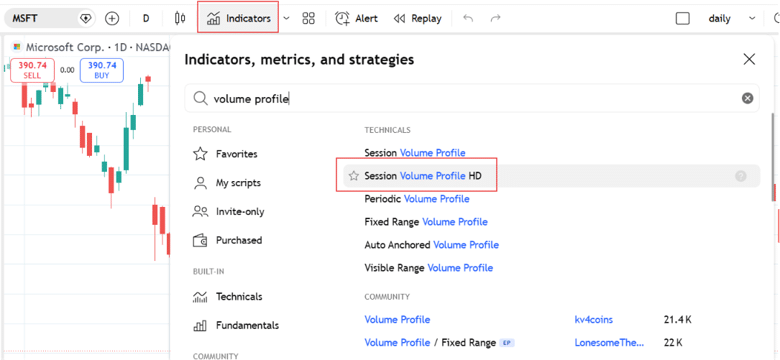This screenshot has height=360, width=780.
Task: Click the Technicals chart icon in the sidebar
Action: (x=200, y=297)
